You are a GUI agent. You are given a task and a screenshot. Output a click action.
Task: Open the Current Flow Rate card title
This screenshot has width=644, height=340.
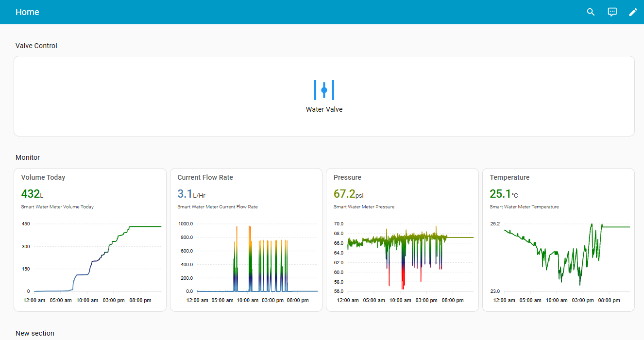[x=205, y=177]
